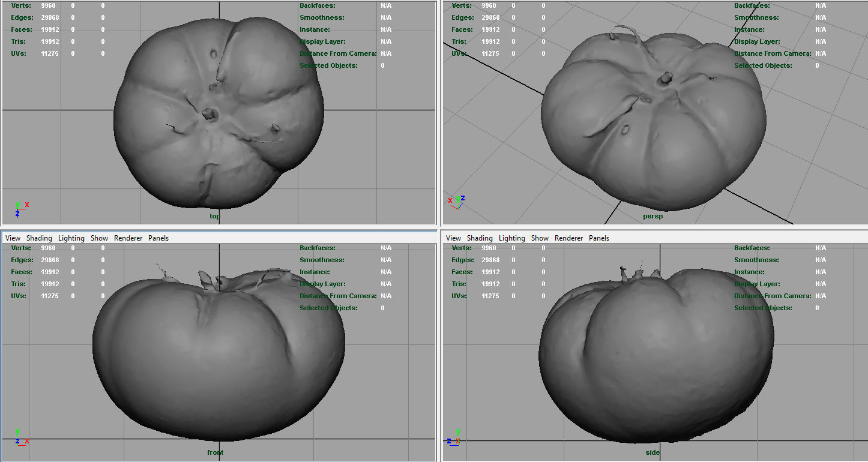Click 'Faces:' HUD label in top view
This screenshot has width=868, height=462.
pyautogui.click(x=22, y=29)
